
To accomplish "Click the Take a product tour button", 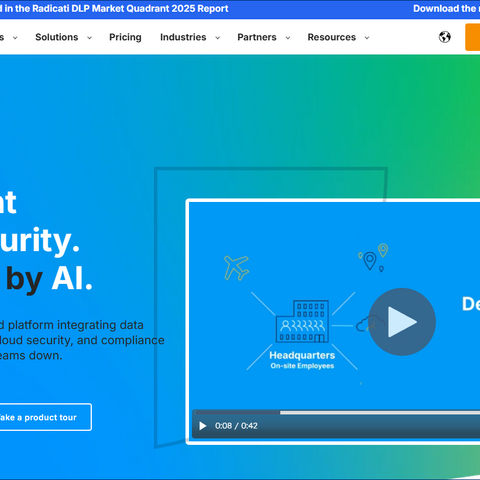I will tap(45, 417).
